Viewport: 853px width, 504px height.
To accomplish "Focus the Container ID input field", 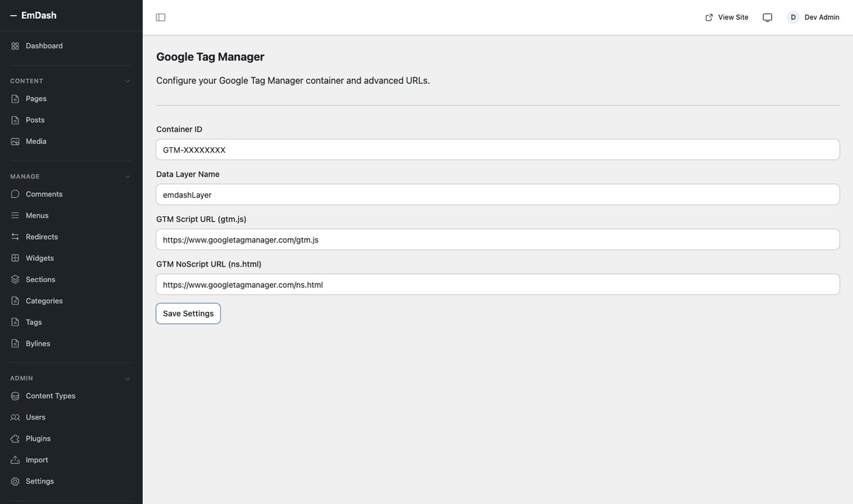I will [x=498, y=149].
